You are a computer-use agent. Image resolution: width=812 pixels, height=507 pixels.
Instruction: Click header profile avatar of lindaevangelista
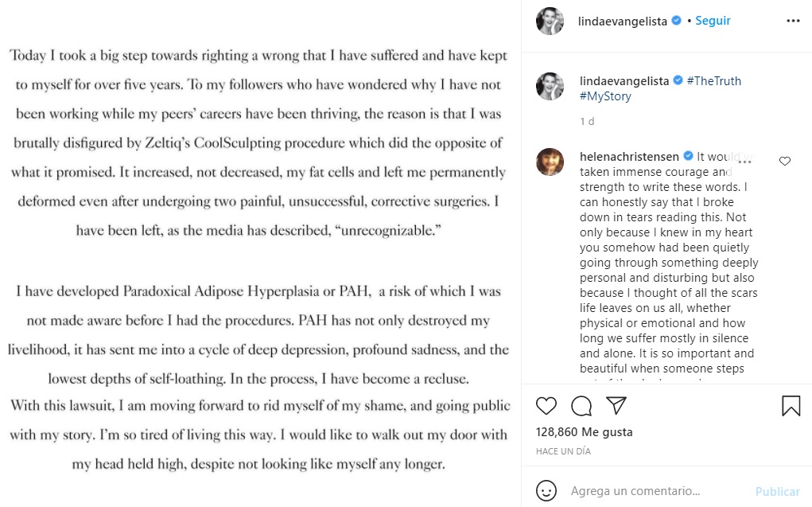pyautogui.click(x=550, y=21)
